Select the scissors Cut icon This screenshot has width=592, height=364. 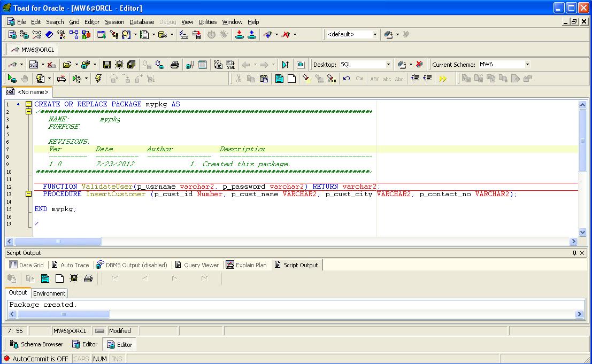(x=239, y=79)
